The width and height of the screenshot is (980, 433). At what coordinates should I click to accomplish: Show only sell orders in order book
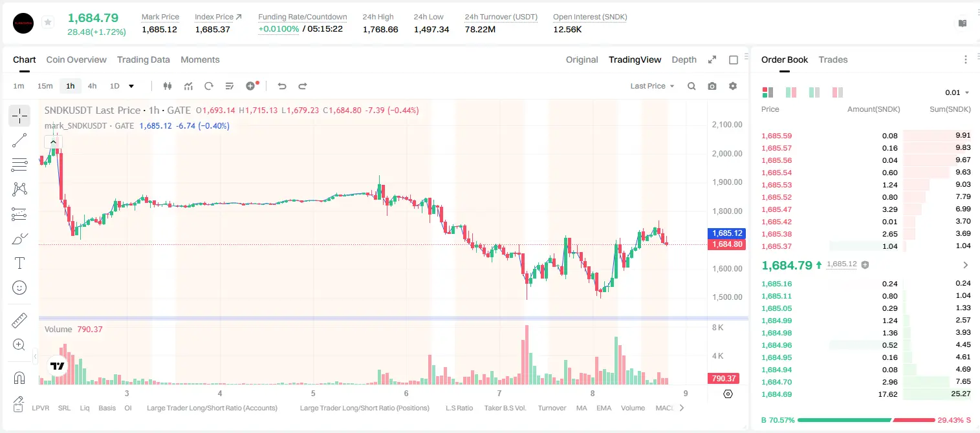click(x=838, y=92)
